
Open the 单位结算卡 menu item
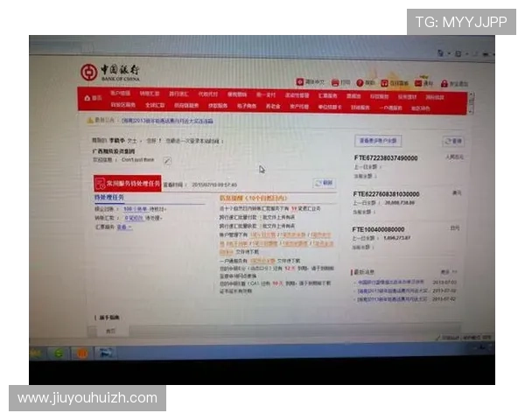click(330, 107)
